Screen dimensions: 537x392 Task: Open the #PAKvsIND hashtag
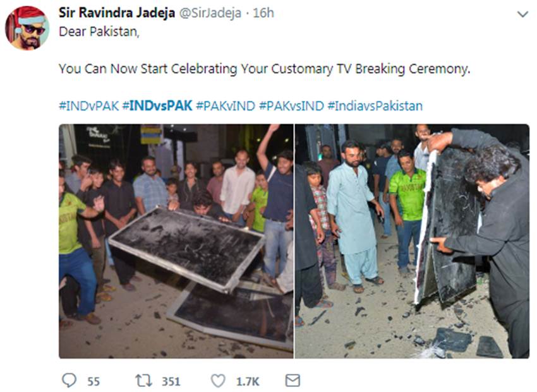(291, 105)
